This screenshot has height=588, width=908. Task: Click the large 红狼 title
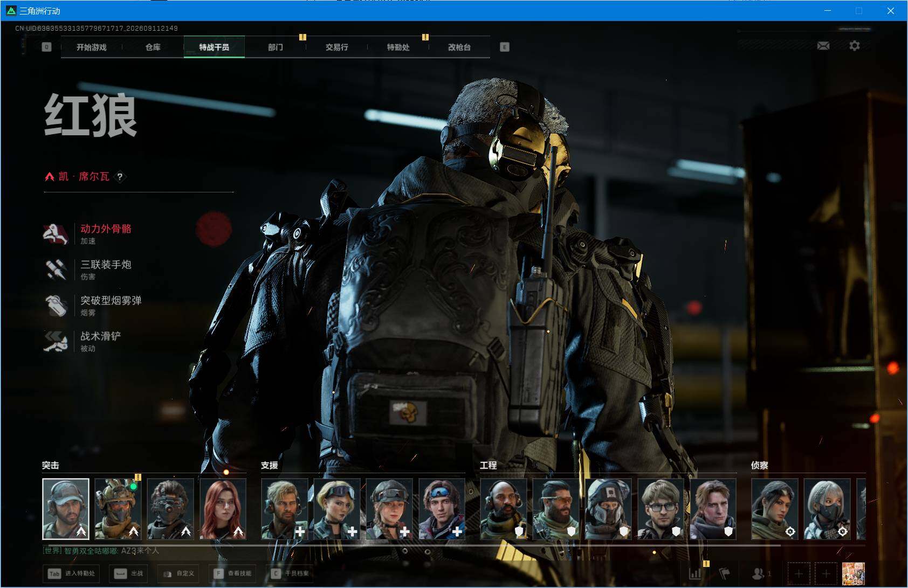[x=91, y=115]
